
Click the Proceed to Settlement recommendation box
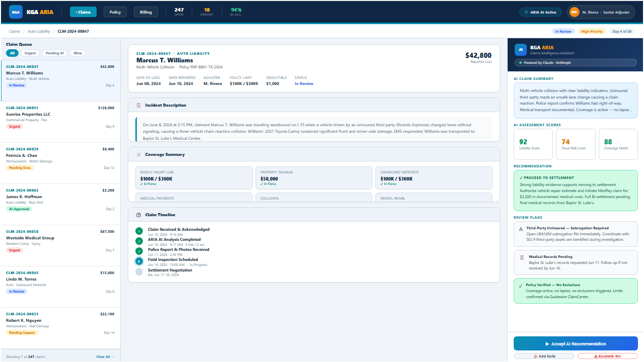(576, 190)
